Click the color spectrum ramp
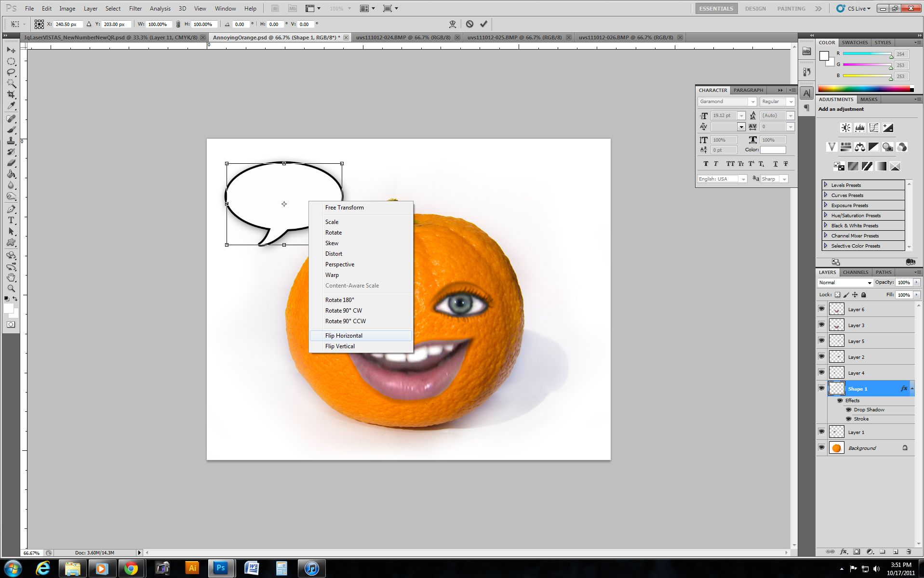The height and width of the screenshot is (578, 924). (x=865, y=89)
